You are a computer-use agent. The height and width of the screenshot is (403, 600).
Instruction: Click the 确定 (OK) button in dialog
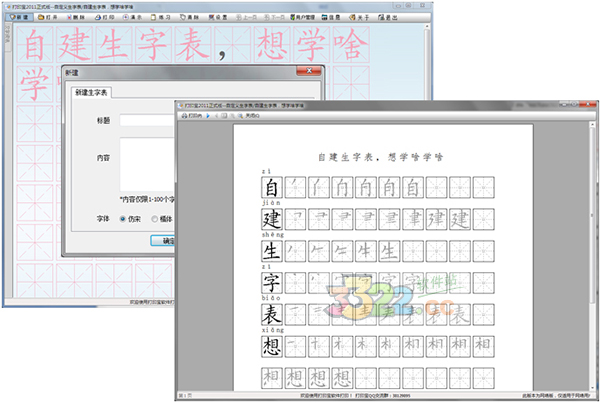[x=163, y=241]
